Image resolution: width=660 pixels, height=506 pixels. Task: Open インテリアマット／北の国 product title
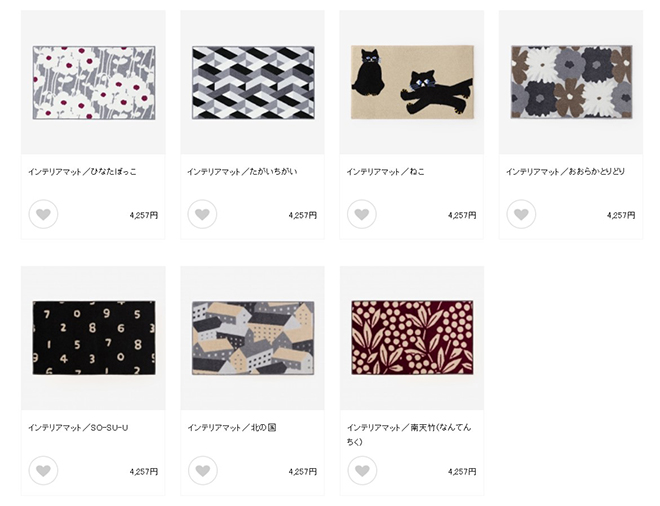point(232,428)
